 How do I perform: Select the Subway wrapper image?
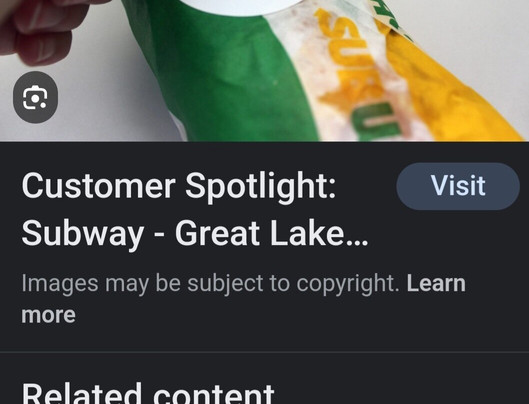264,70
